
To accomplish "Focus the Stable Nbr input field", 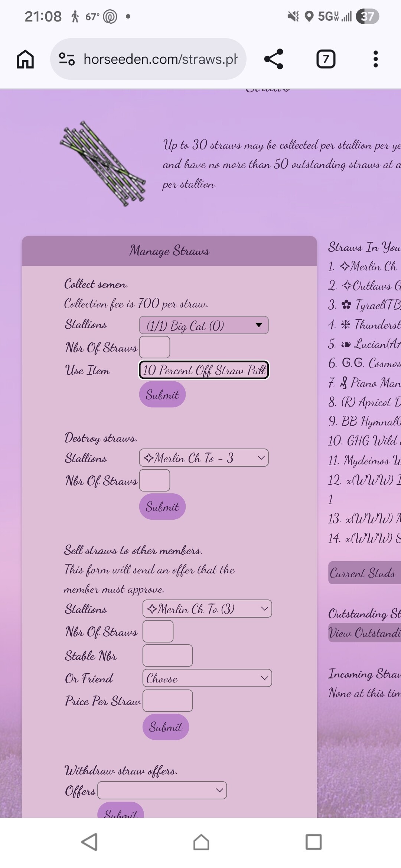I will (x=167, y=655).
